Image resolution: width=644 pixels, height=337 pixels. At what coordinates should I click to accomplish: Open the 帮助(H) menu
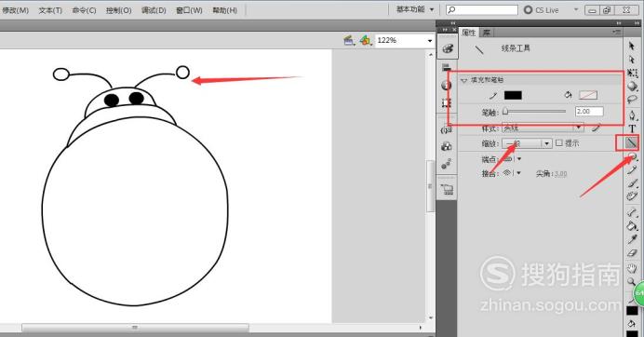(224, 10)
